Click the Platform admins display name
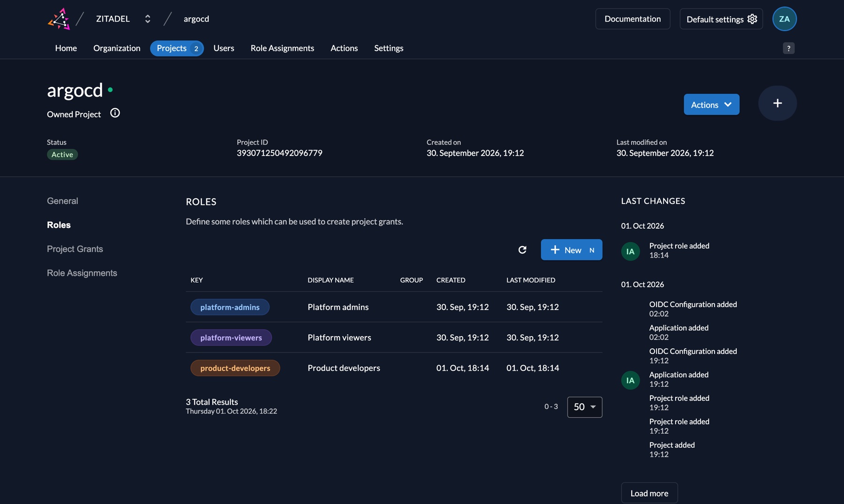 click(338, 307)
